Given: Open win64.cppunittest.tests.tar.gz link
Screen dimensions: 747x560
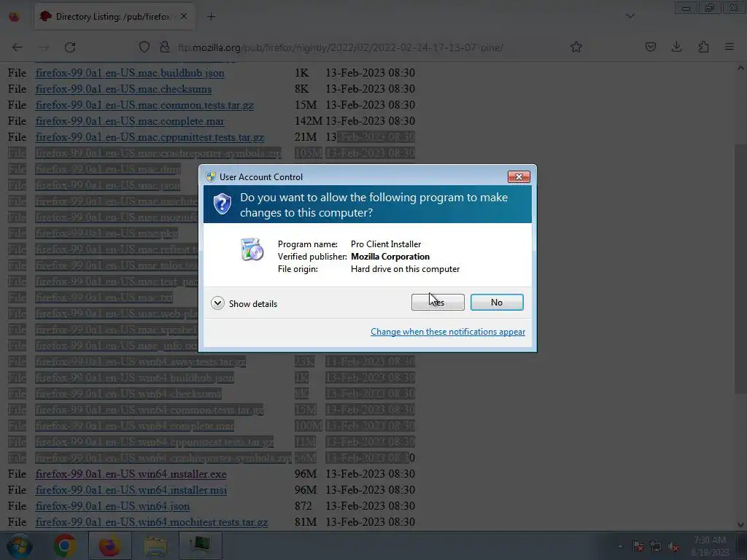Looking at the screenshot, I should pos(155,442).
